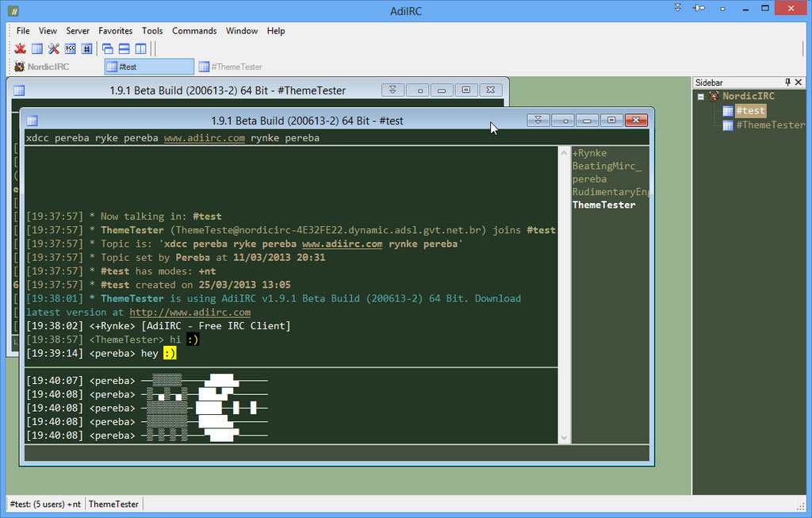Open the channel list toolbar icon
Viewport: 812px width, 518px height.
pos(37,48)
